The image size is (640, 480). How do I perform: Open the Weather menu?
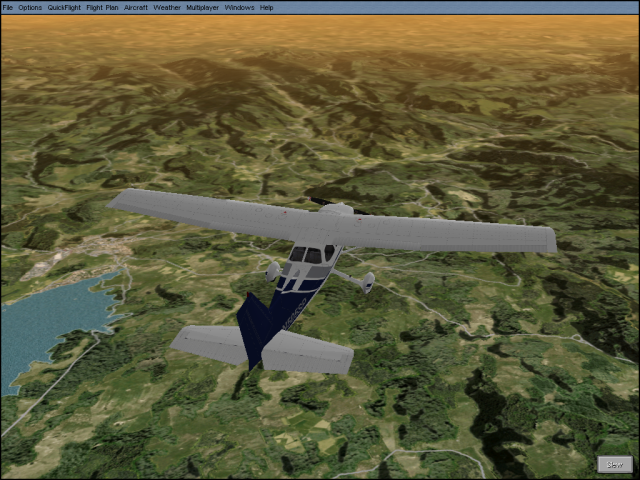click(167, 7)
